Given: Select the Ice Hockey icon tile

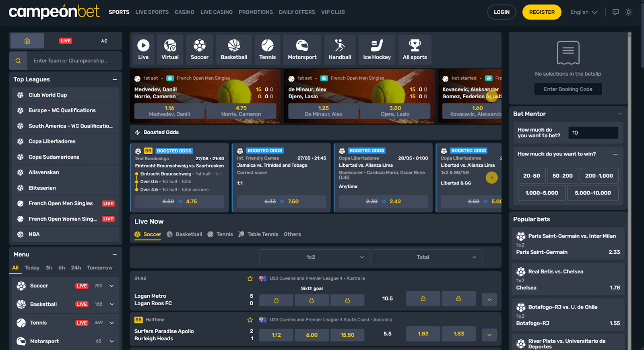Looking at the screenshot, I should (377, 50).
